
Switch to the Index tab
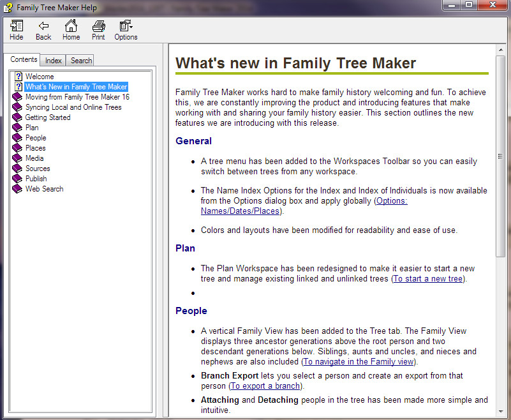pos(53,61)
